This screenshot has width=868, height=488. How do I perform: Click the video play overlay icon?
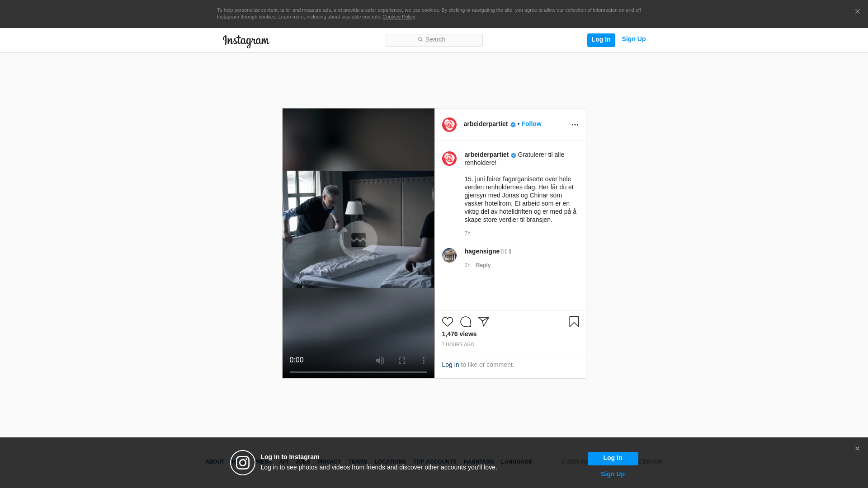tap(358, 239)
